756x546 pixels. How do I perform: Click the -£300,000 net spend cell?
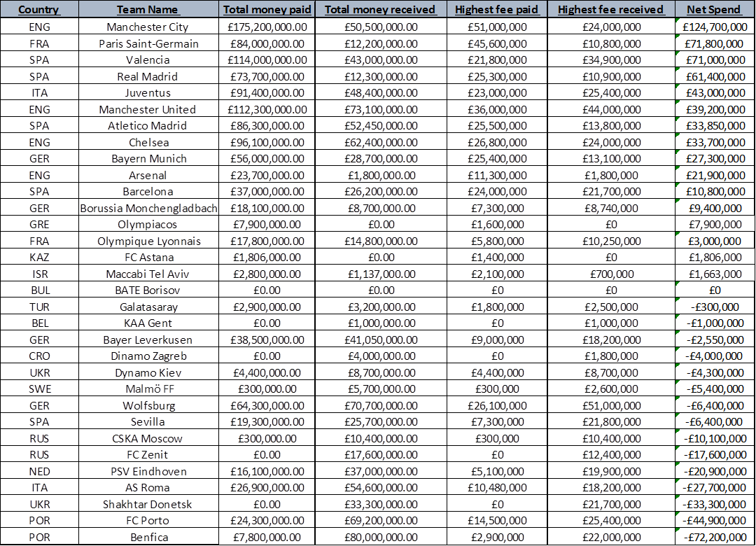(x=715, y=307)
